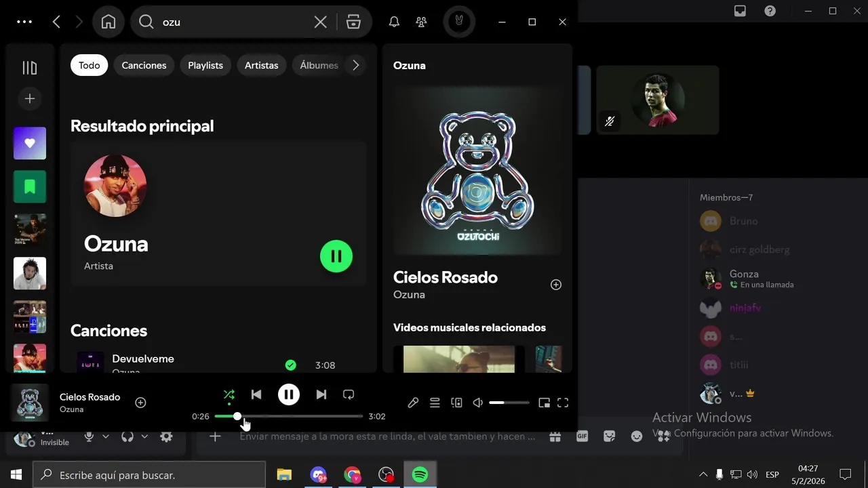Open Discord inbox icon
This screenshot has height=488, width=868.
coord(741,11)
